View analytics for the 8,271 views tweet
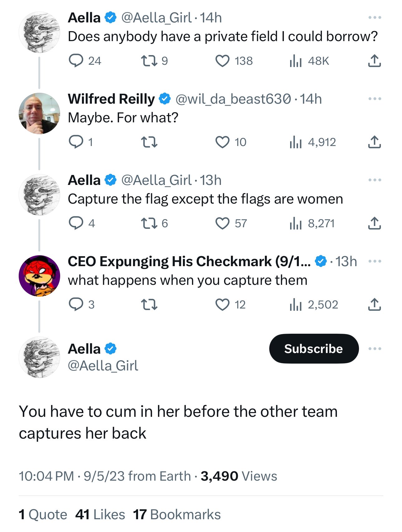This screenshot has width=402, height=532. (x=312, y=224)
